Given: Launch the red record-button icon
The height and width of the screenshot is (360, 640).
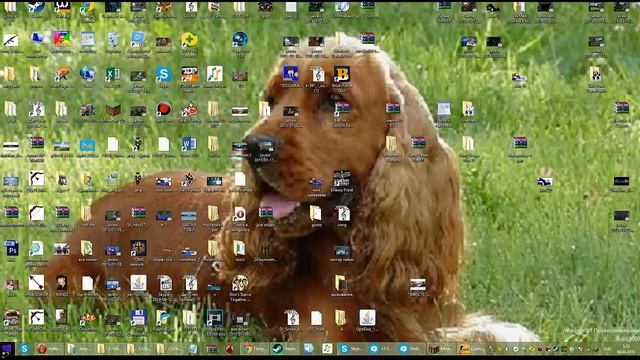Looking at the screenshot, I should pyautogui.click(x=163, y=109).
